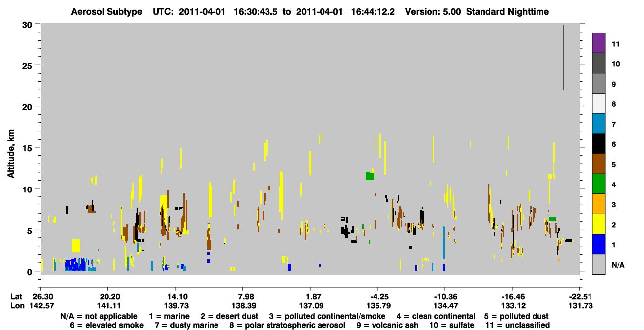Viewport: 644px width, 330px height.
Task: Click the longitude value '131.73'
Action: pos(580,306)
